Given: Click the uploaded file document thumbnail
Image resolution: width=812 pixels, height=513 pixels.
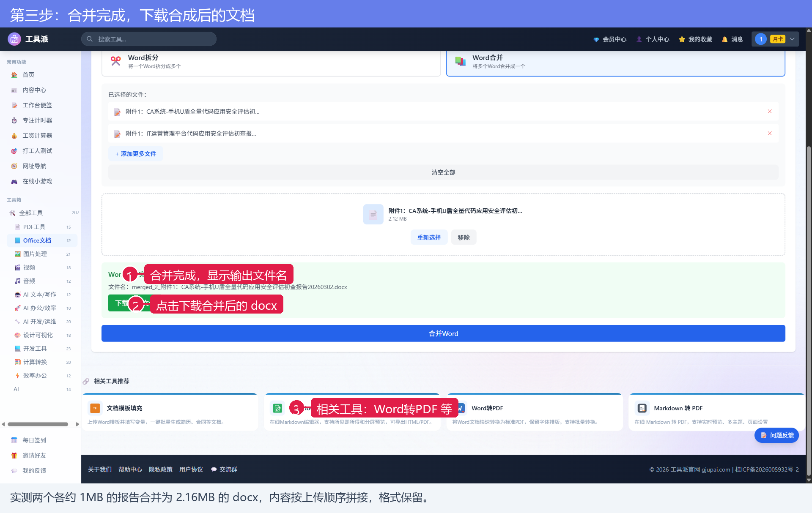Looking at the screenshot, I should pos(373,215).
